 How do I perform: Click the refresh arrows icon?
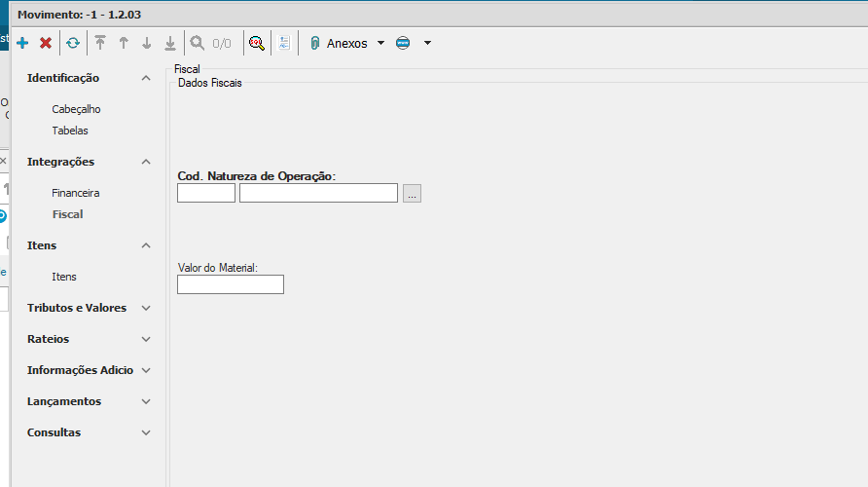[73, 43]
